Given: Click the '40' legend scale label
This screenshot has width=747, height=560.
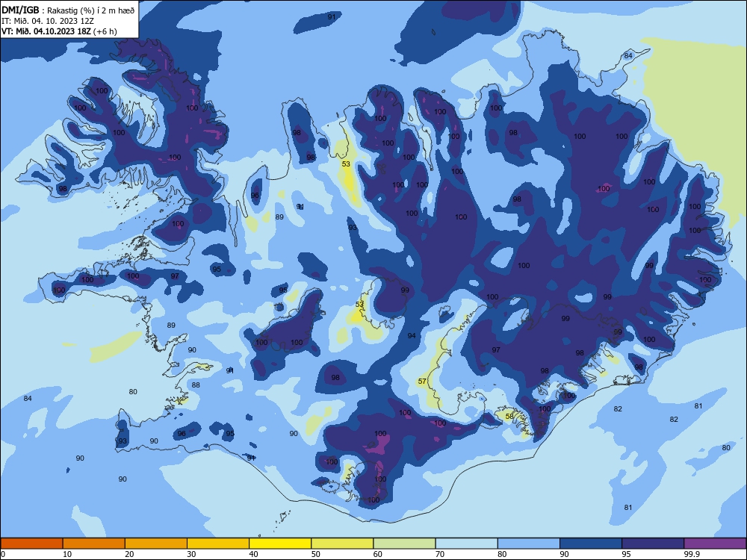Looking at the screenshot, I should click(x=254, y=554).
